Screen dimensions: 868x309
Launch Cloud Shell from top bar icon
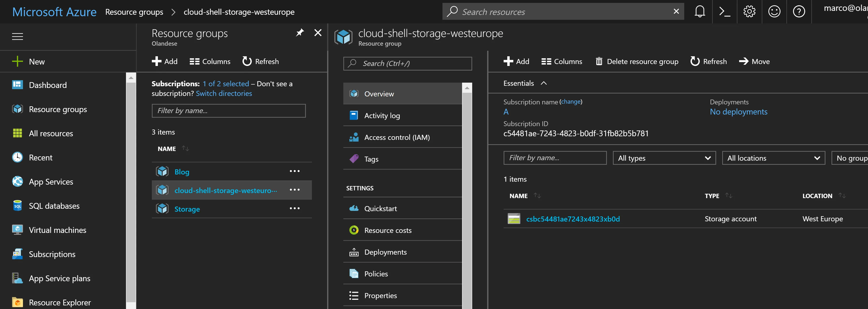(724, 12)
